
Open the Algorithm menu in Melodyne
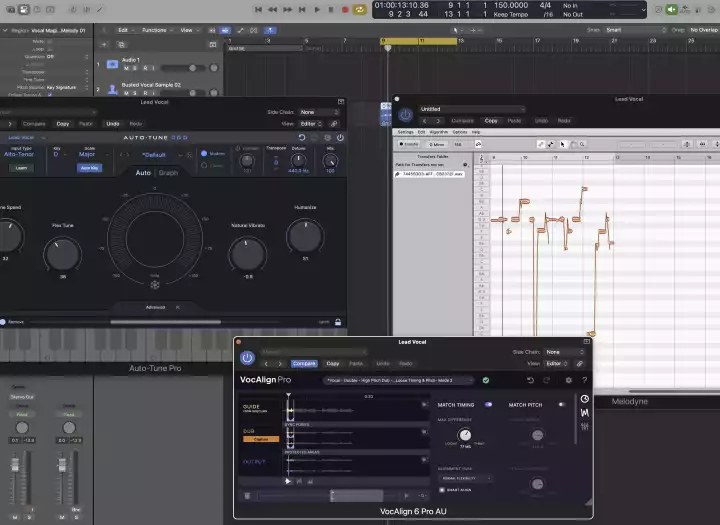pos(439,132)
